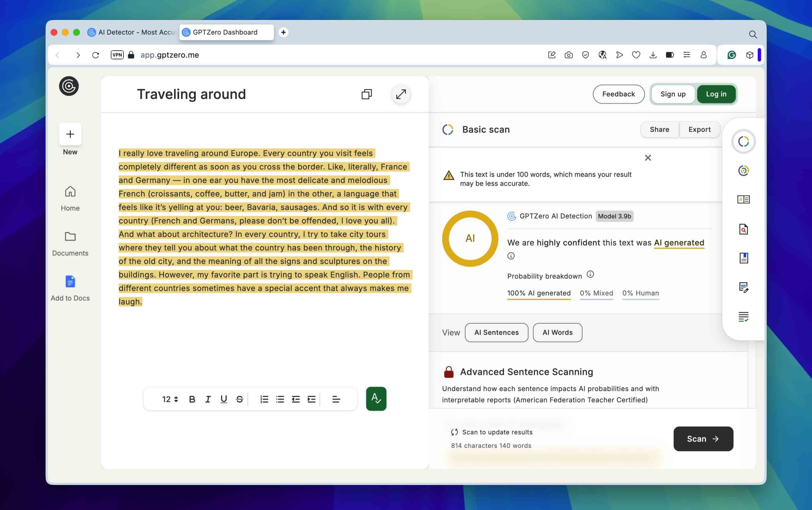The height and width of the screenshot is (510, 812).
Task: Open the writing edit notes icon
Action: (743, 287)
